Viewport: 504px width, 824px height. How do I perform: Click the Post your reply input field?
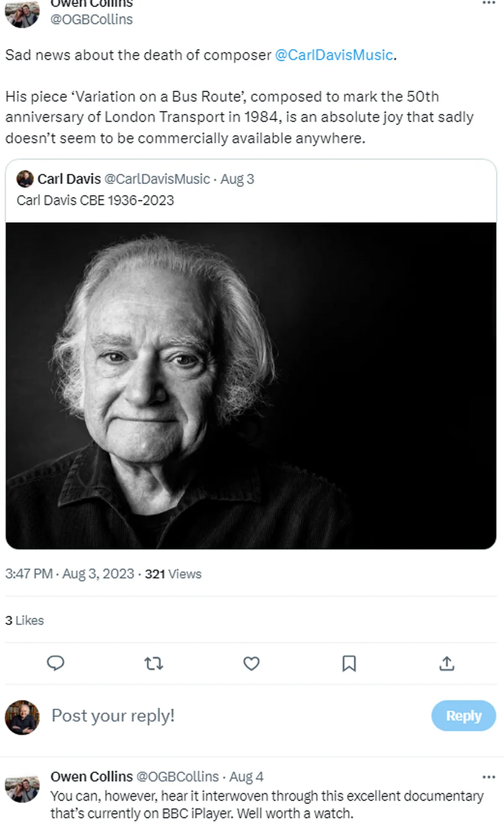click(x=113, y=716)
